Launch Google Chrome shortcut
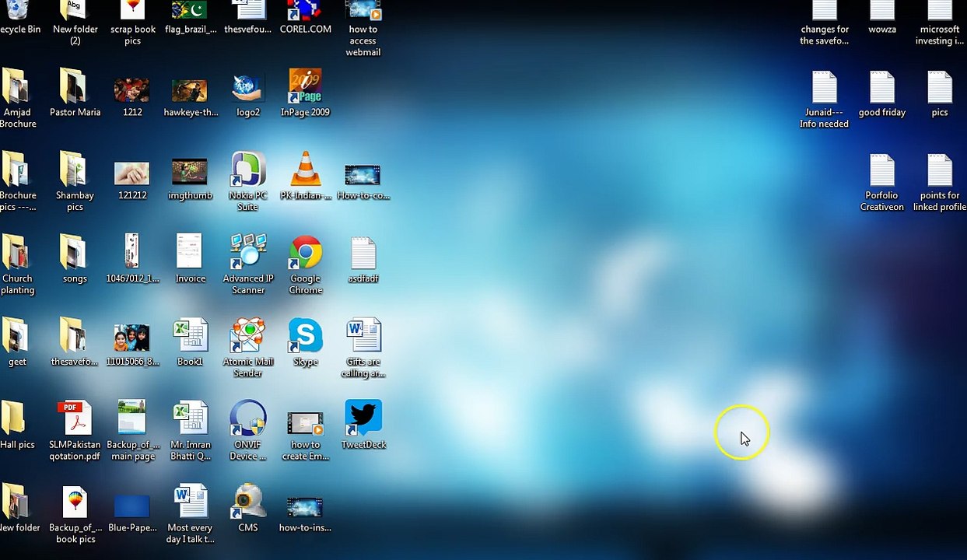 [x=306, y=264]
